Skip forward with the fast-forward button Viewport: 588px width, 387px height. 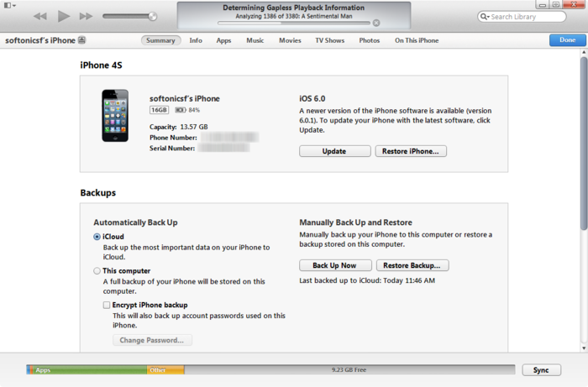pyautogui.click(x=86, y=16)
